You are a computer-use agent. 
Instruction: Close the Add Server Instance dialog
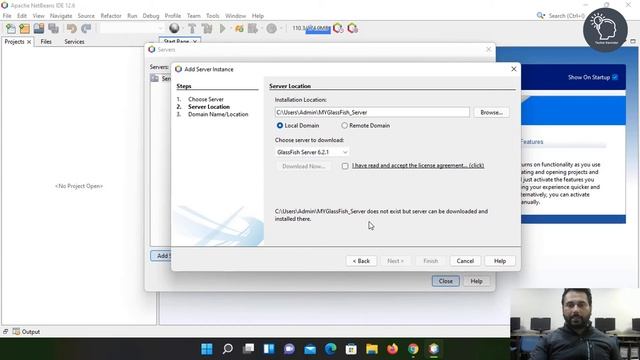click(514, 69)
